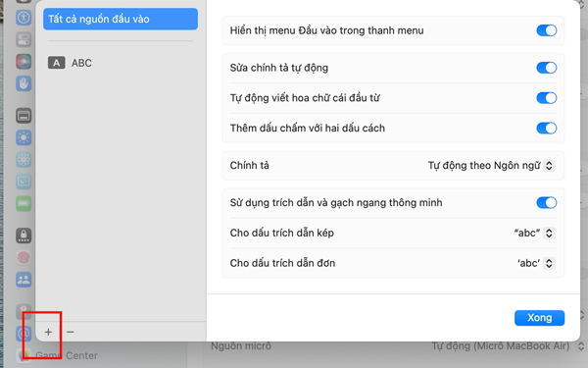Disable Tự động viết hoa chữ cái đầu từ
The height and width of the screenshot is (368, 588).
[x=547, y=98]
